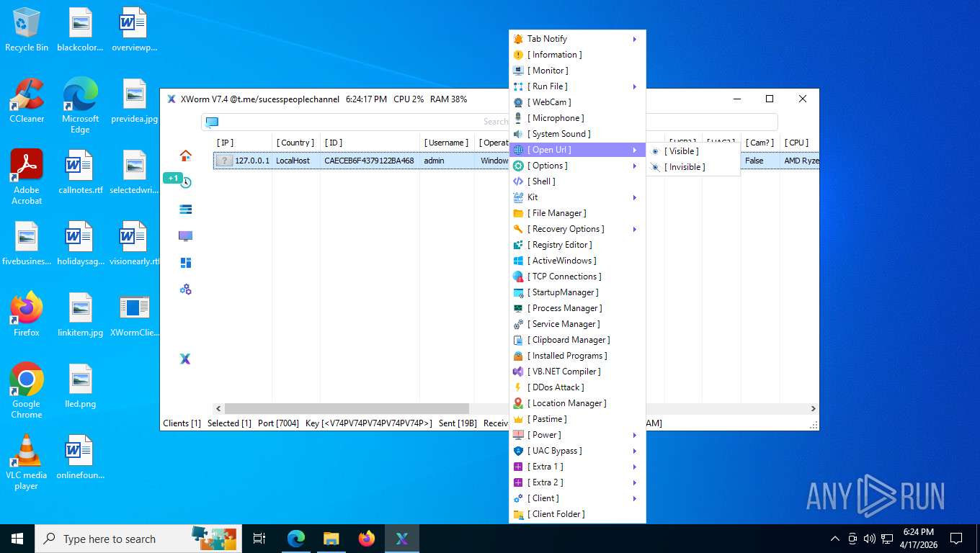980x553 pixels.
Task: Click the VB.NET Compiler icon
Action: point(518,372)
